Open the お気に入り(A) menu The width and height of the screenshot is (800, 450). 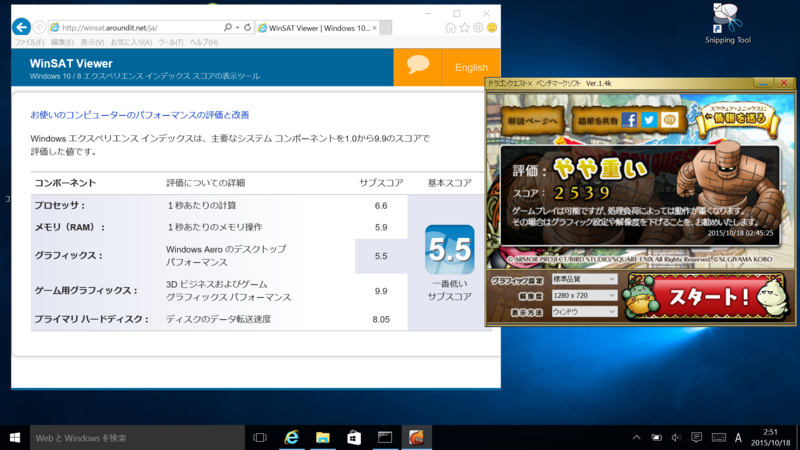pyautogui.click(x=132, y=42)
